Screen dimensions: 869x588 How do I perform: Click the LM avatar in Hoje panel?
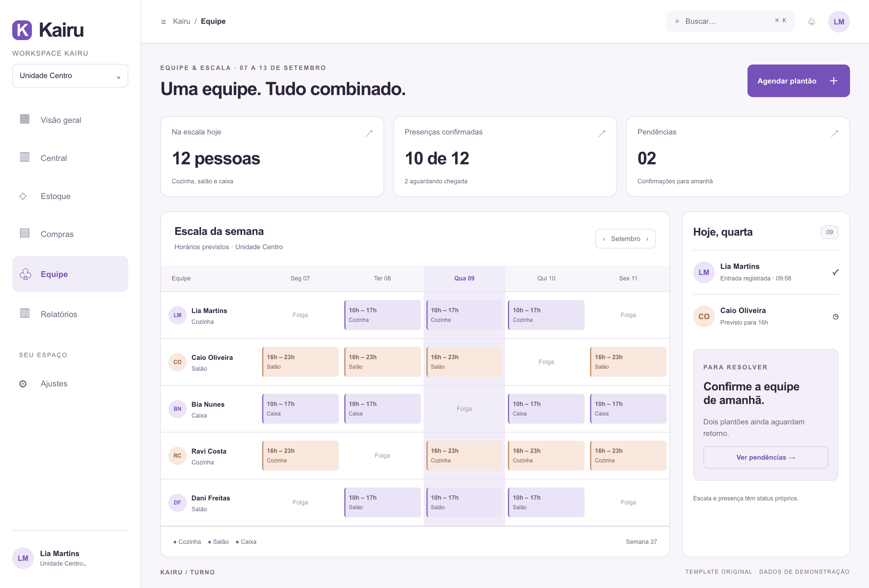[x=704, y=272]
